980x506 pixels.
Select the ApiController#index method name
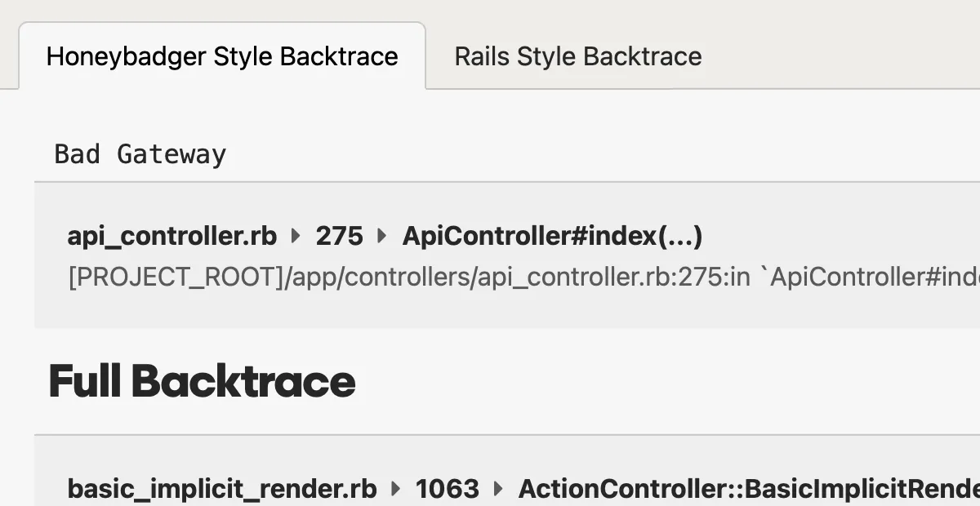554,236
